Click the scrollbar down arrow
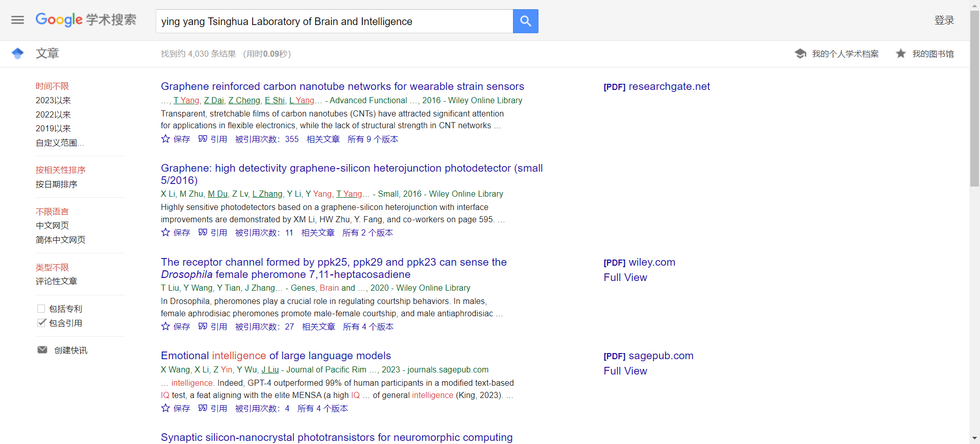 (974, 438)
